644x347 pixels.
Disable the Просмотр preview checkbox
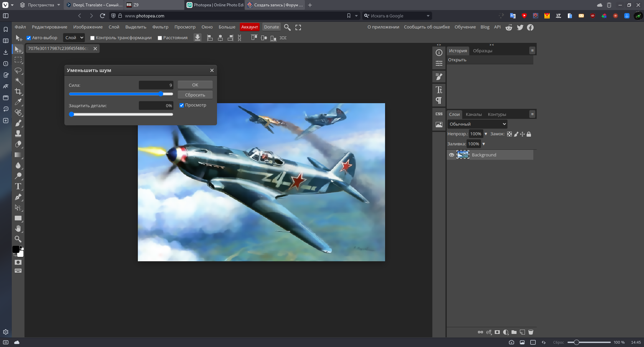point(181,105)
